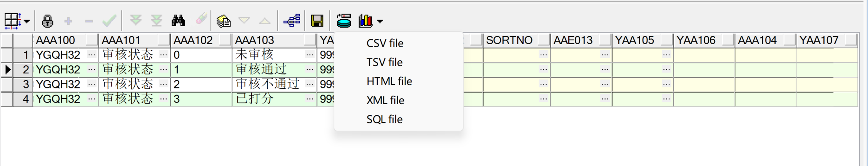Click the lock edit data icon

(x=47, y=21)
